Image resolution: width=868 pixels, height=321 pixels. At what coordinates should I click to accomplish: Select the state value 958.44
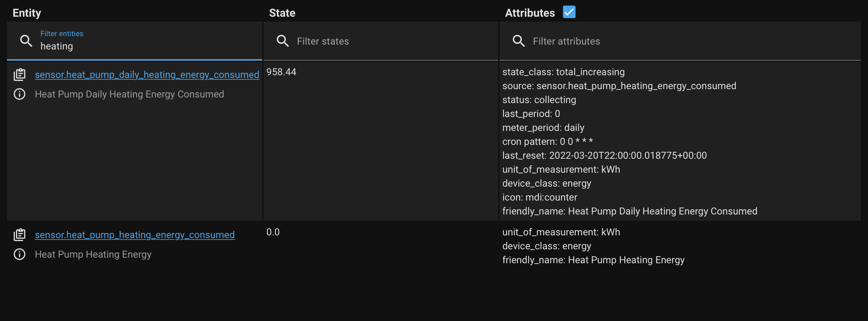click(282, 72)
